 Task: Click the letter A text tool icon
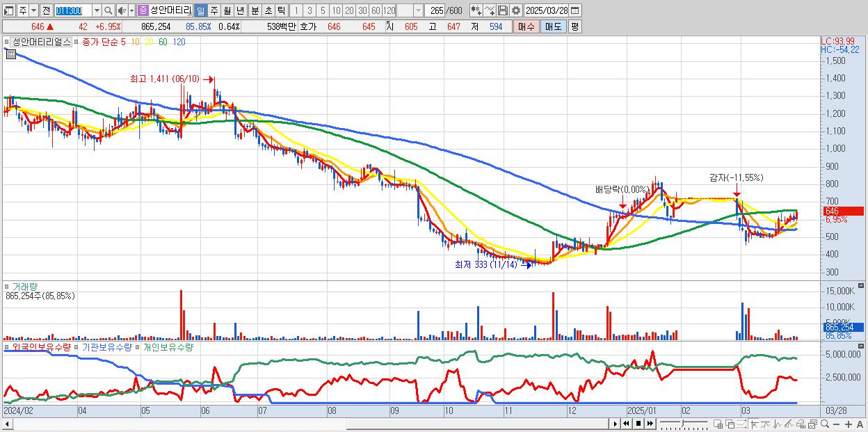(860, 424)
